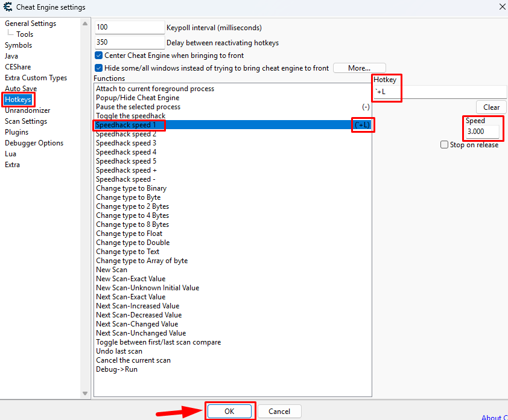The image size is (508, 420).
Task: Select Speedhack speed 5 function
Action: (x=233, y=161)
